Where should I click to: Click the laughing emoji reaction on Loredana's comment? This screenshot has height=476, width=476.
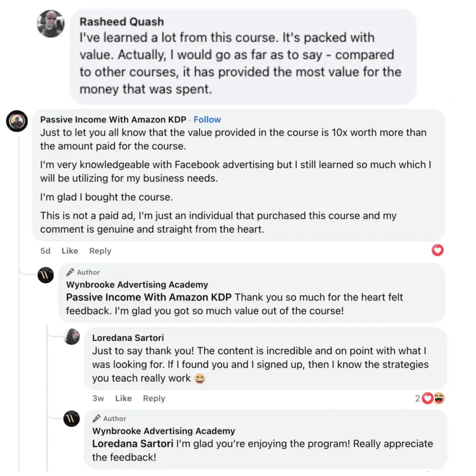[438, 398]
